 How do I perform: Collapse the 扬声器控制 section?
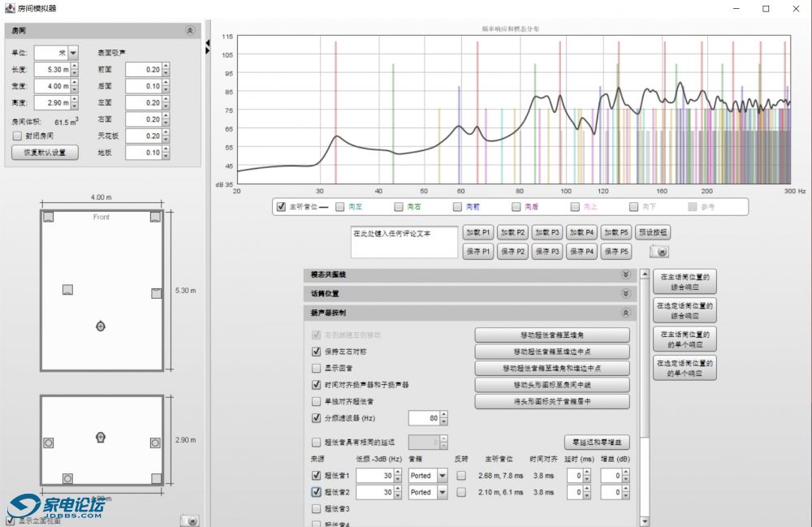[x=625, y=313]
